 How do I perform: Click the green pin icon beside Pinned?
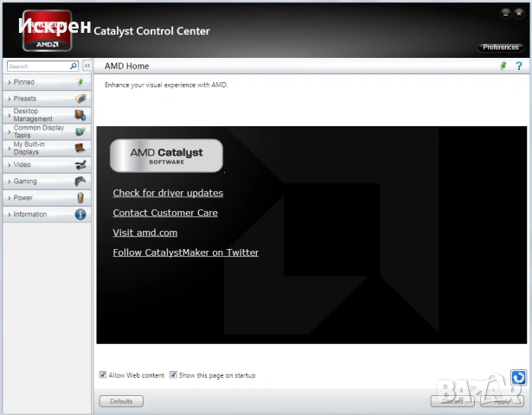pos(80,82)
